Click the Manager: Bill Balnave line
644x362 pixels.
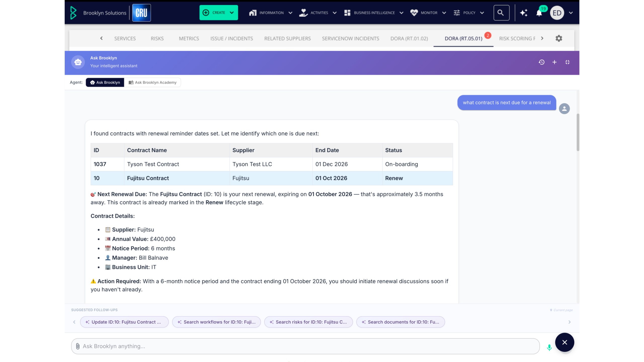137,258
